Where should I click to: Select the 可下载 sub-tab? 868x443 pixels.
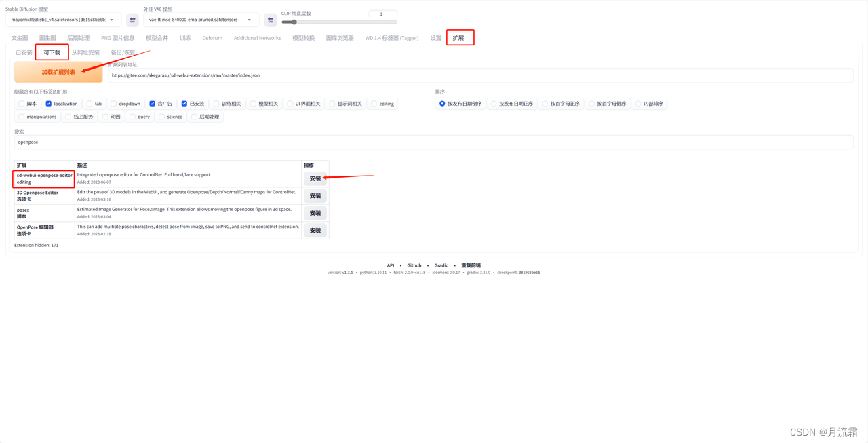coord(52,52)
